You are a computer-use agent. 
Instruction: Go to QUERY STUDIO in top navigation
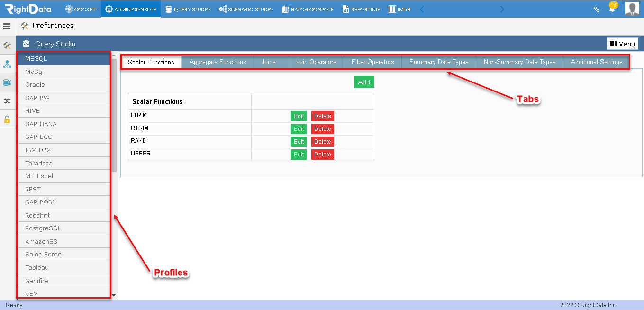coord(188,9)
